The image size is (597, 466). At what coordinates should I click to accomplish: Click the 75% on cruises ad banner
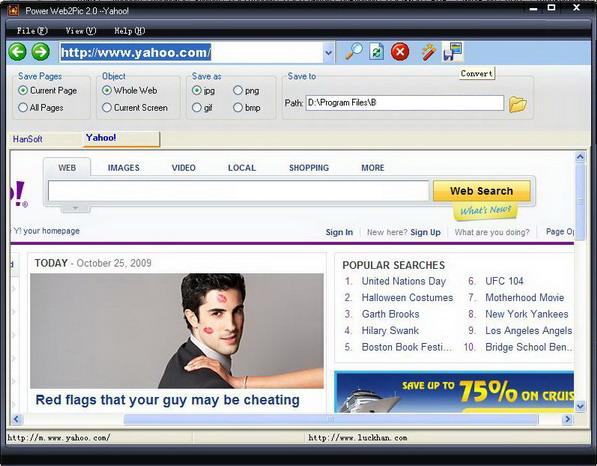[454, 392]
